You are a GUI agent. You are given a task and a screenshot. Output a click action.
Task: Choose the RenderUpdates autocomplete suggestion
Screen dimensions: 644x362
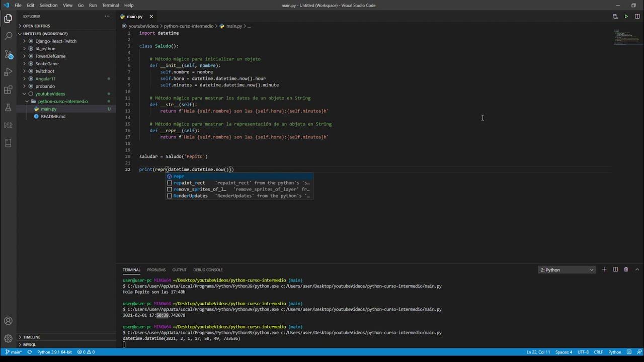(239, 196)
